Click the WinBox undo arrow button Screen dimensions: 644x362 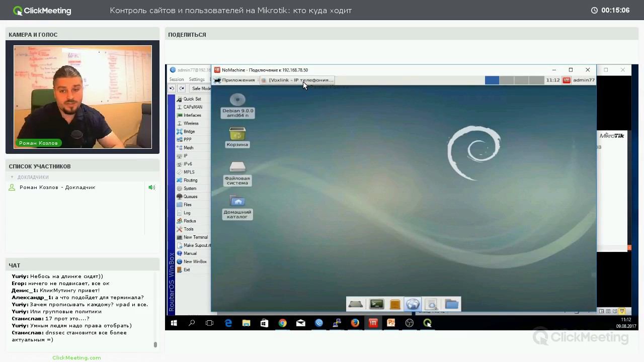pos(172,88)
